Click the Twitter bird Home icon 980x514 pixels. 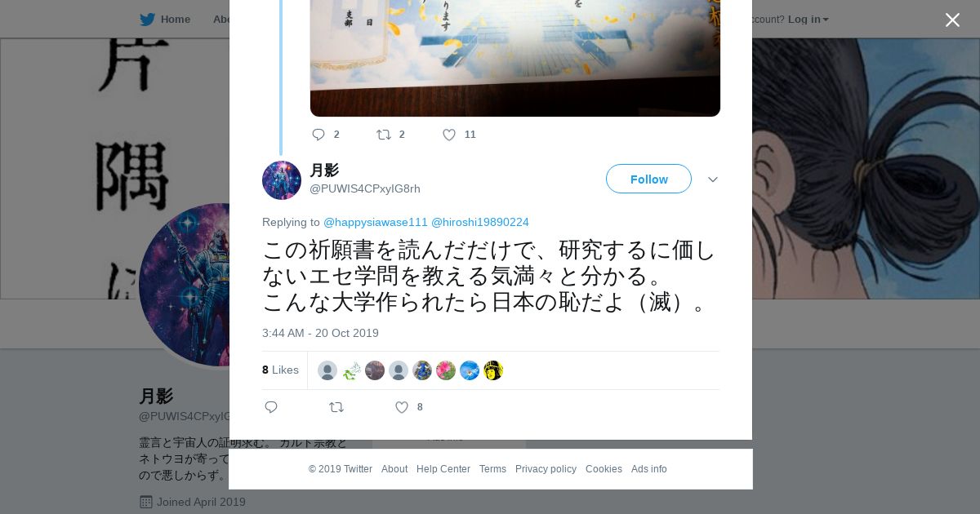pyautogui.click(x=147, y=20)
